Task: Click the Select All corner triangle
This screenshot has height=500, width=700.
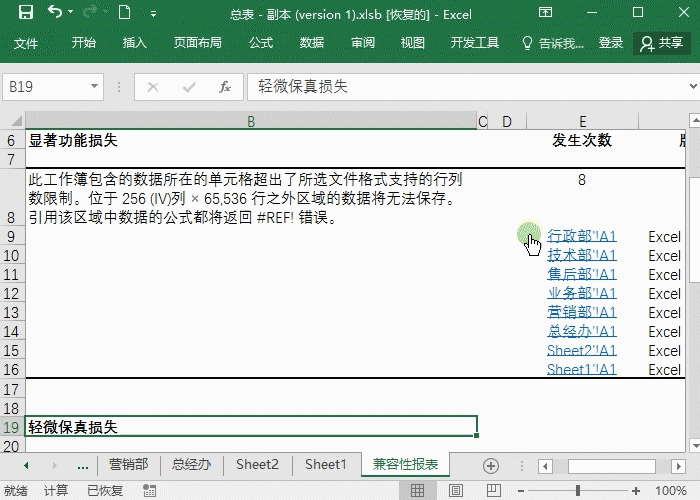Action: 17,121
